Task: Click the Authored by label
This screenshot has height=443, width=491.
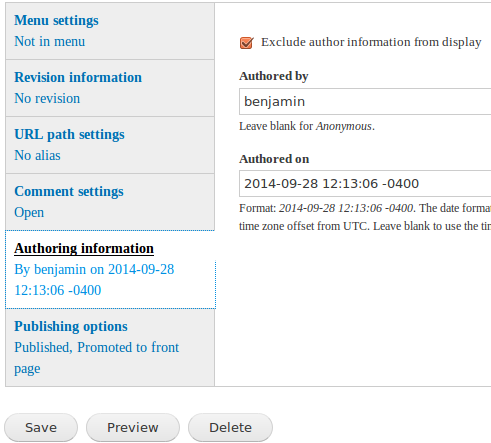Action: click(274, 76)
